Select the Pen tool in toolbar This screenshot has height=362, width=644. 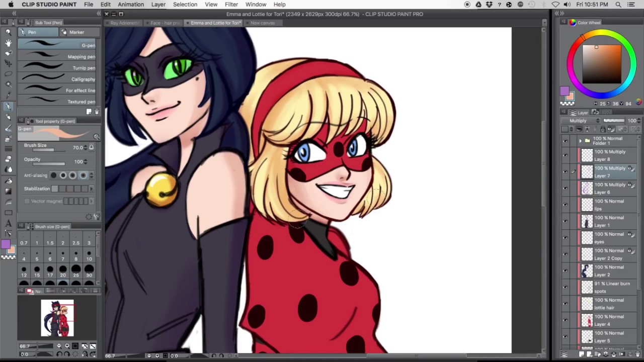8,106
